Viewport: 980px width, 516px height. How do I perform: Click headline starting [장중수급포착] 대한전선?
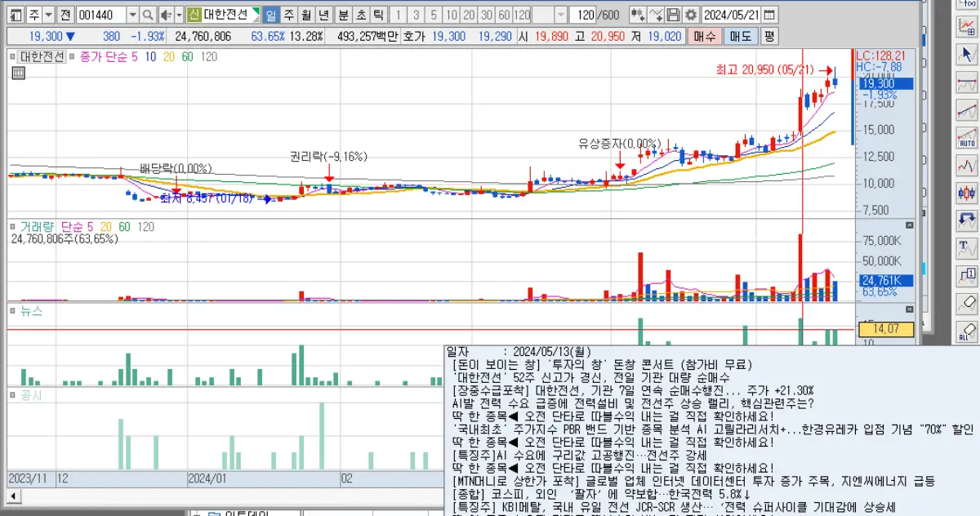(632, 390)
